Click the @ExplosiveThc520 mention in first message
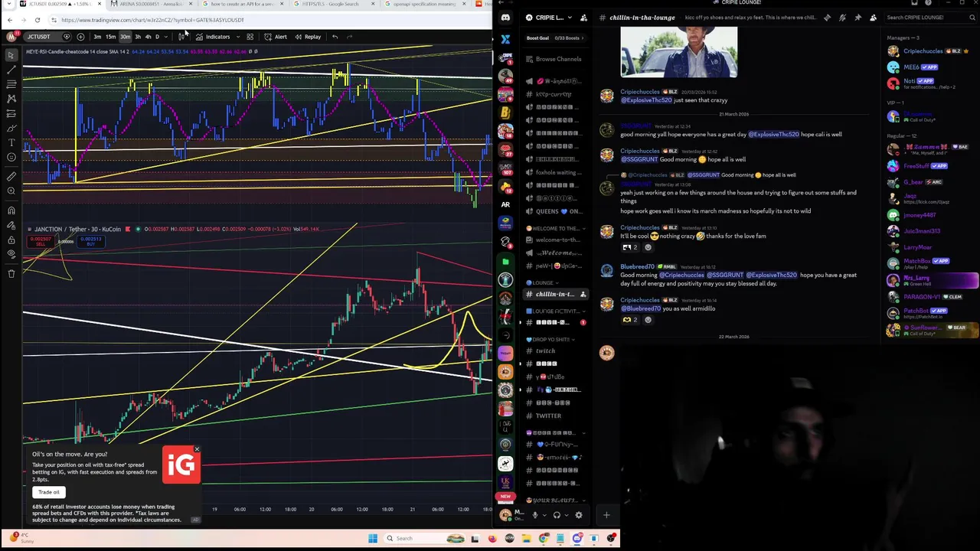Viewport: 980px width, 551px height. click(x=646, y=100)
